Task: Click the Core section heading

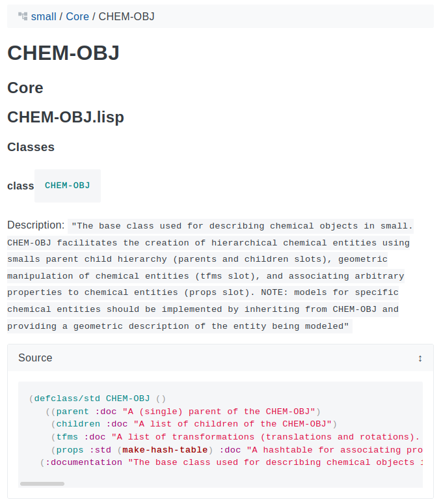Action: [25, 88]
